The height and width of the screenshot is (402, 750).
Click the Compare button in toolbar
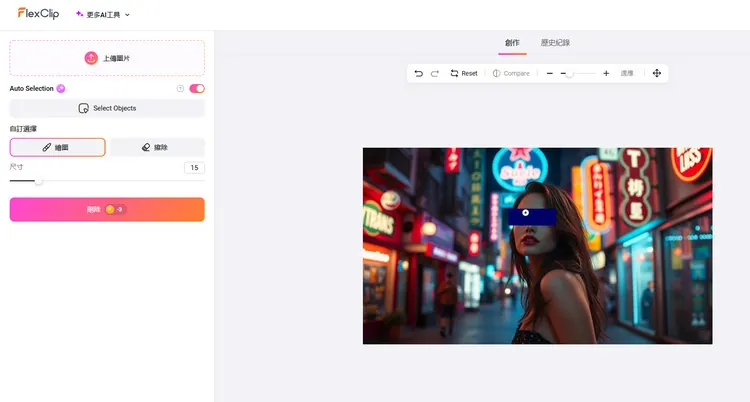511,73
